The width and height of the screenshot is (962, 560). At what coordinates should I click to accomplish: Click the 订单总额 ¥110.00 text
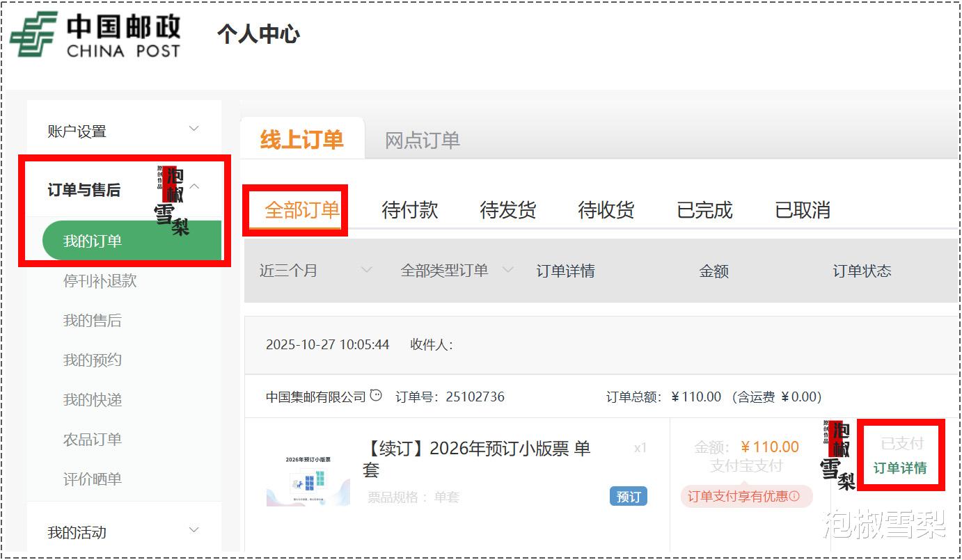click(663, 397)
